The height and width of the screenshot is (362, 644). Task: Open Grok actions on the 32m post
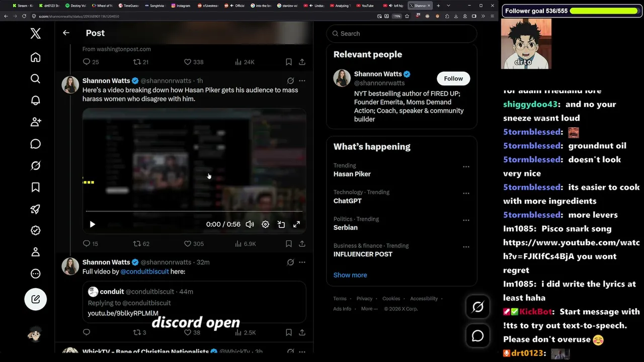click(290, 262)
